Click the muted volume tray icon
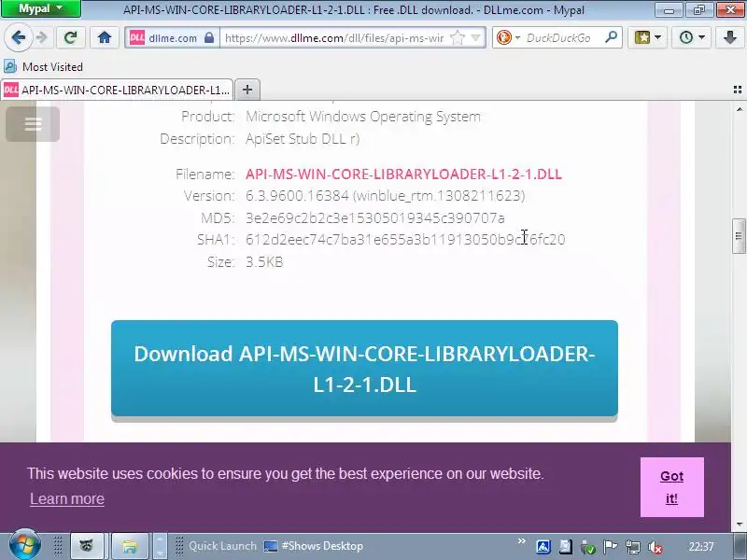Screen dimensions: 747x560 point(656,547)
